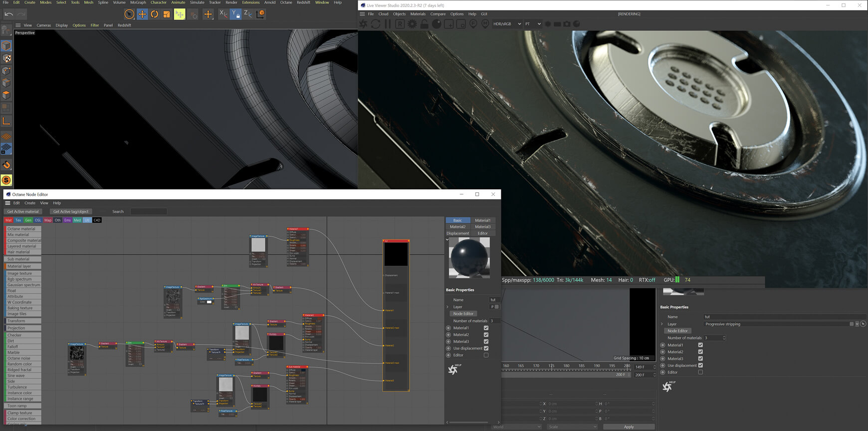Click the Mat filter tag in Node Editor

(x=8, y=220)
